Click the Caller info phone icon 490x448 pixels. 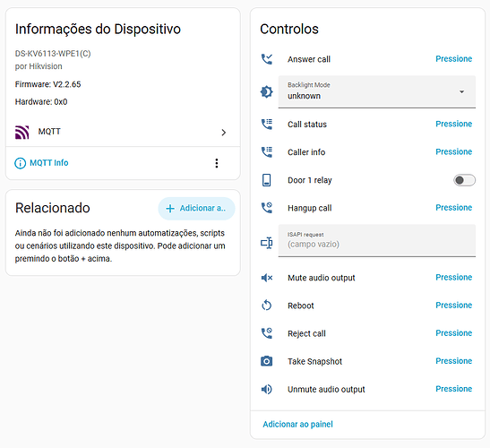coord(267,152)
